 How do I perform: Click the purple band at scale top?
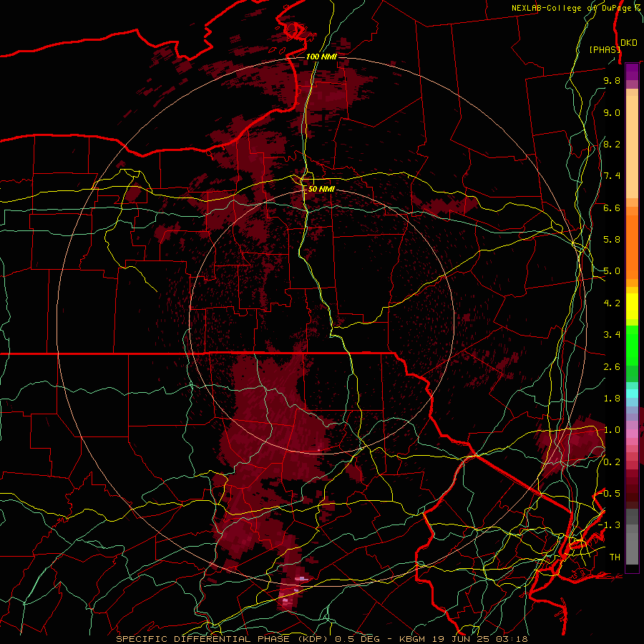[x=632, y=72]
